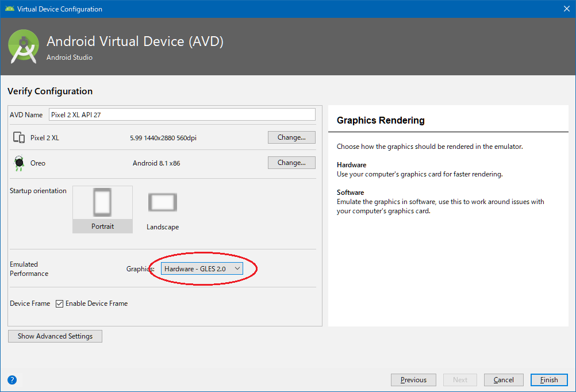Image resolution: width=576 pixels, height=392 pixels.
Task: Click the 'Hardware' heading in help panel
Action: (x=351, y=165)
